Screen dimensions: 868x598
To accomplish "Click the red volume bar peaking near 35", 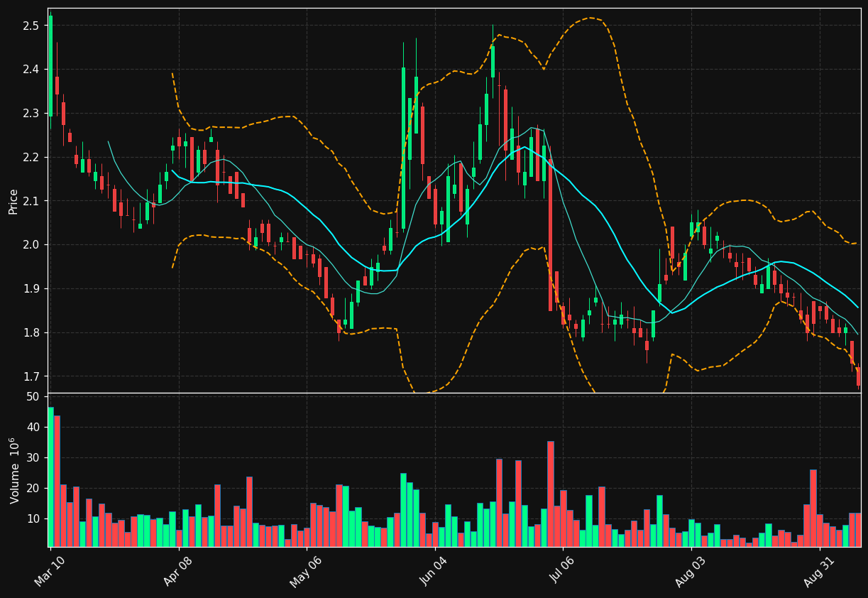I will (550, 494).
